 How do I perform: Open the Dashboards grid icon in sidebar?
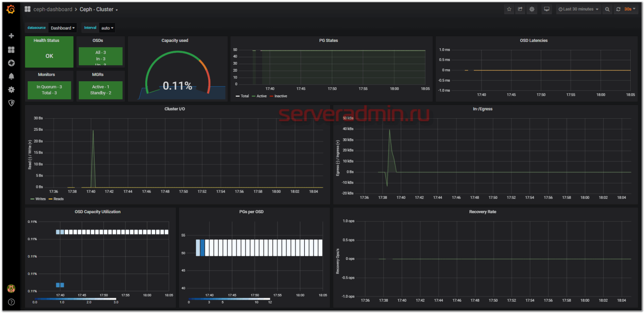tap(11, 49)
